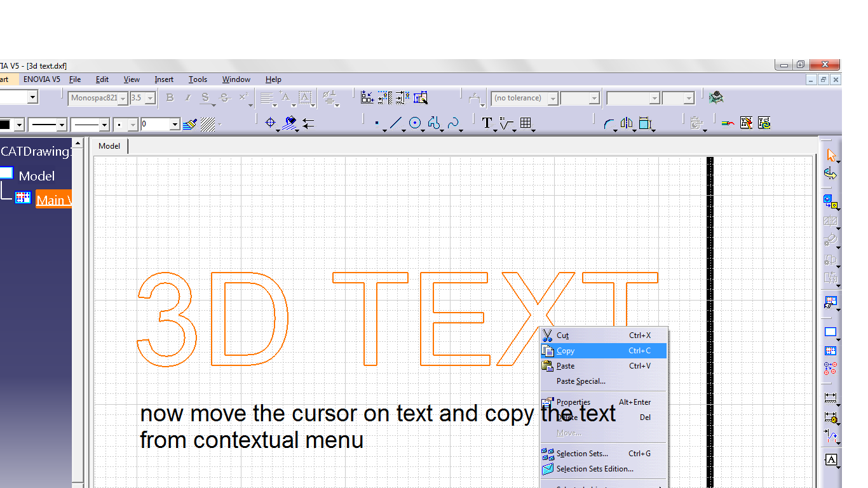The image size is (868, 488).
Task: Open the font size 3.5 dropdown
Action: [151, 98]
